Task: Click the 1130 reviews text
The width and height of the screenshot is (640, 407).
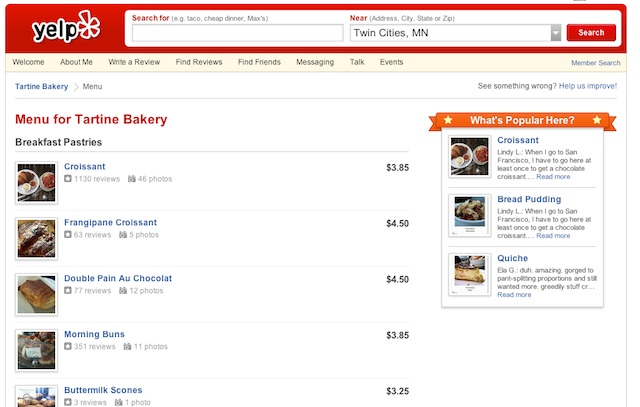Action: coord(97,179)
